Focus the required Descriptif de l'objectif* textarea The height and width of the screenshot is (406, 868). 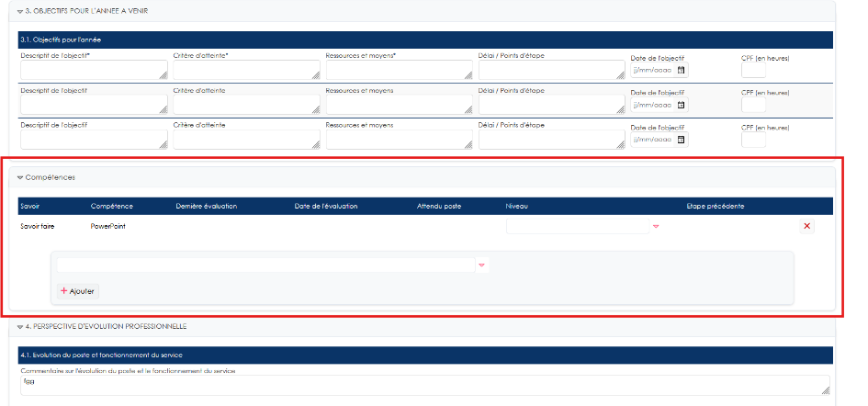tap(94, 71)
